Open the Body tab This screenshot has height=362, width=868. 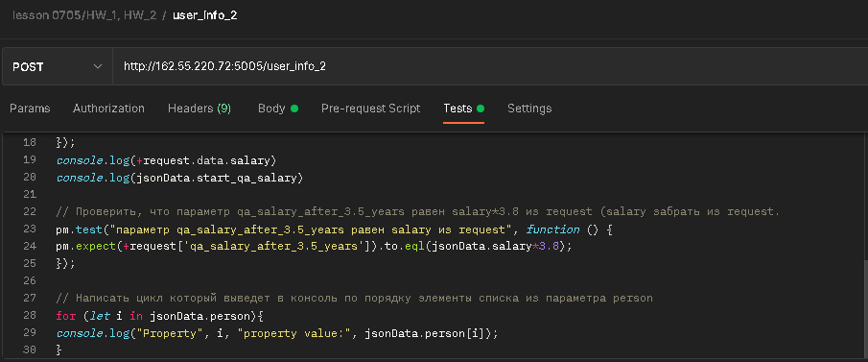coord(278,109)
